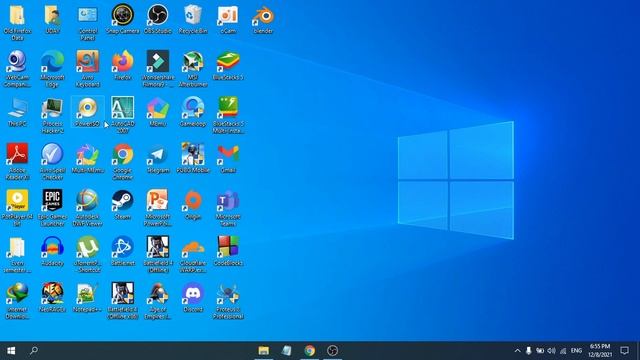Open File Explorer from the taskbar
The height and width of the screenshot is (360, 640).
point(264,351)
